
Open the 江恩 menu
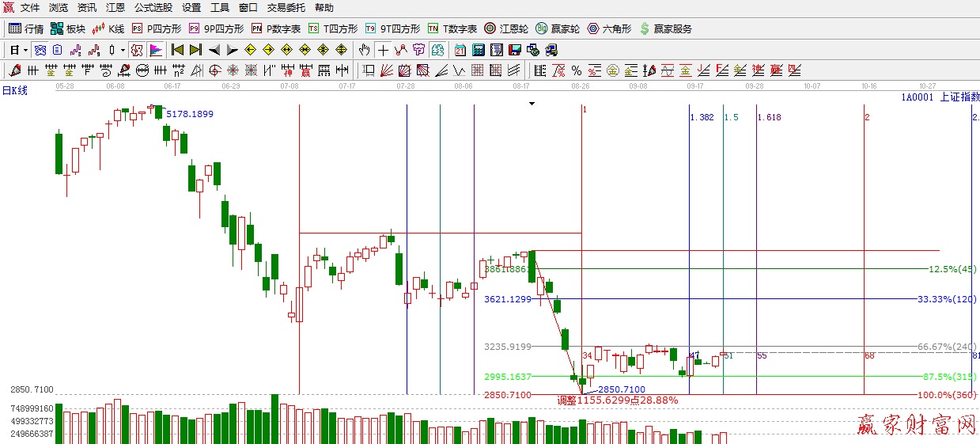(x=115, y=8)
